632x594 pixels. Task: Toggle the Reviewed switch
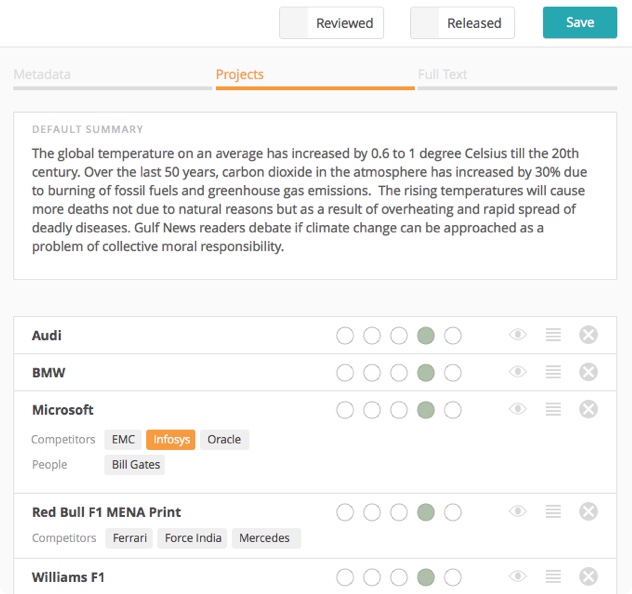(x=331, y=23)
